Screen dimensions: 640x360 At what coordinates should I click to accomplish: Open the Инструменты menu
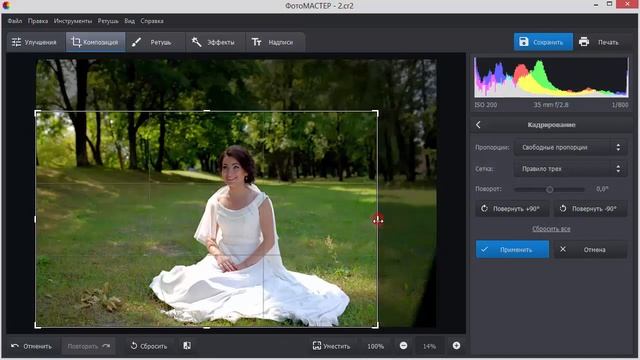pos(73,21)
